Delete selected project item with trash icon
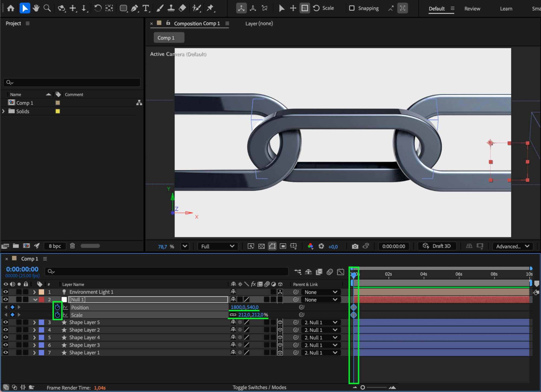Image resolution: width=541 pixels, height=392 pixels. (72, 246)
